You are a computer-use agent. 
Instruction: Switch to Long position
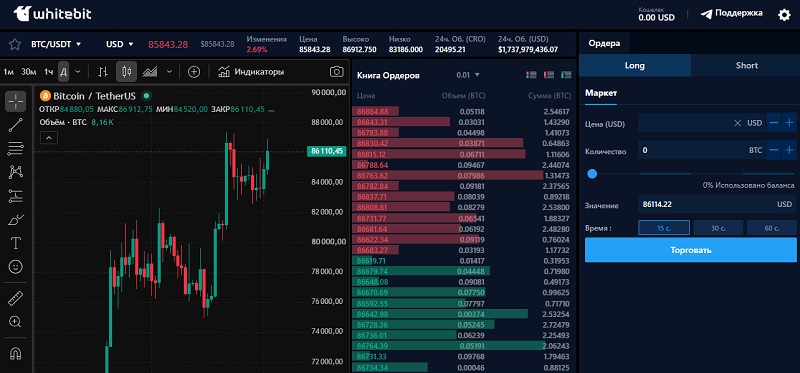635,65
